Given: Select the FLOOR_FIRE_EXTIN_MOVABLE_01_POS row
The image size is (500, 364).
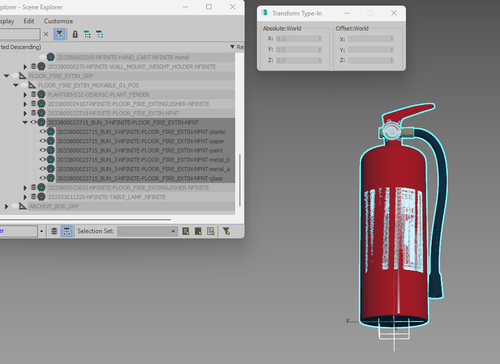Looking at the screenshot, I should point(88,85).
